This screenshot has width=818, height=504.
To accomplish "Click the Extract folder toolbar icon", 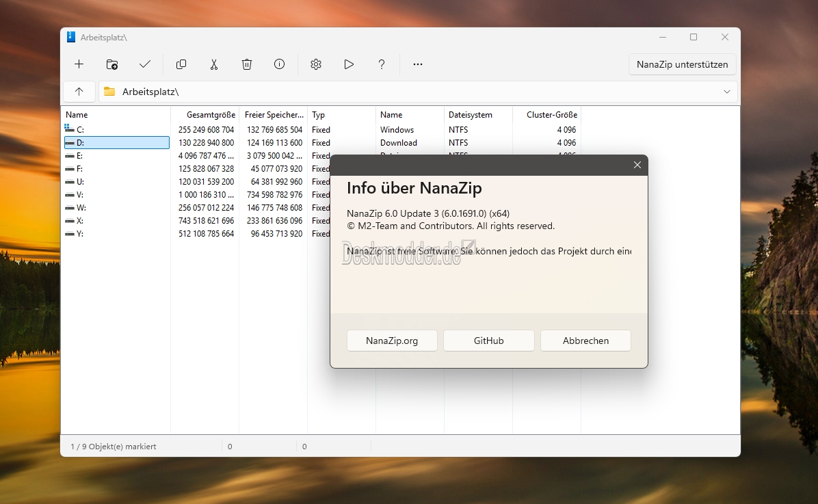I will coord(112,64).
